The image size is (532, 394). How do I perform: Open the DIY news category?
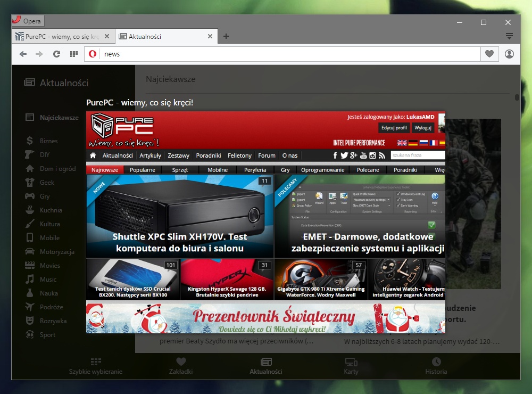[38, 154]
